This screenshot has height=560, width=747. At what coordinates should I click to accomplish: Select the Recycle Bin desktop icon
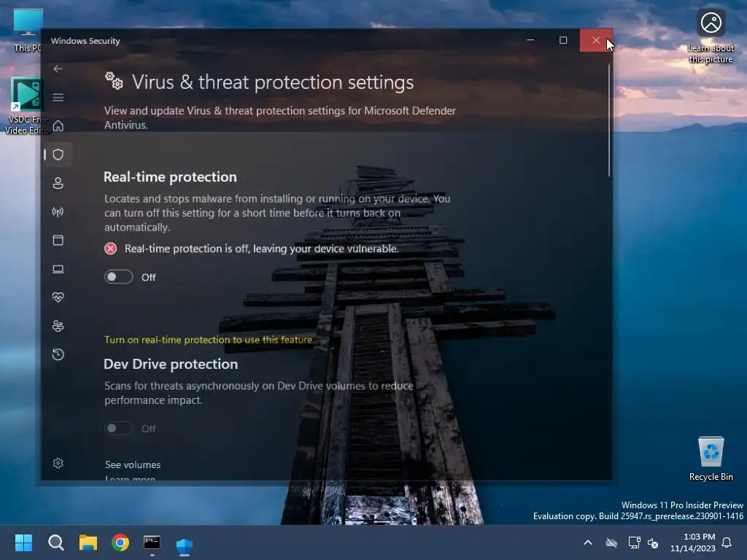[711, 459]
